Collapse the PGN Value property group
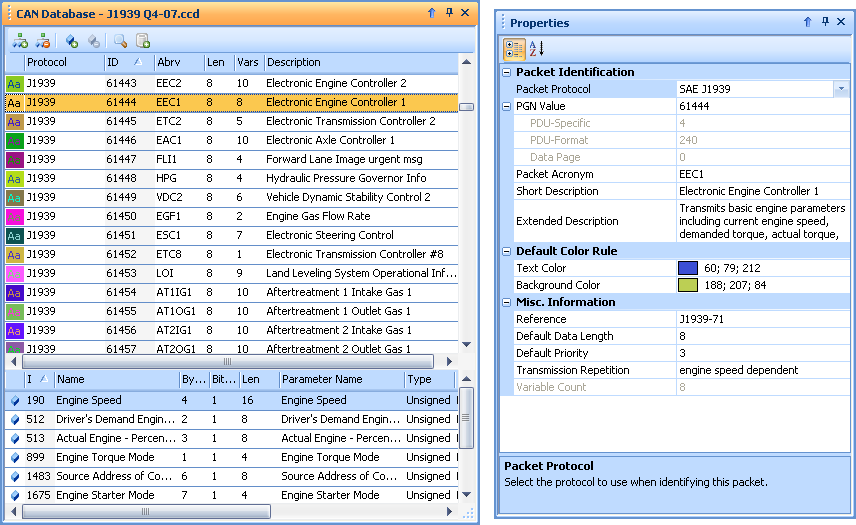 [507, 106]
